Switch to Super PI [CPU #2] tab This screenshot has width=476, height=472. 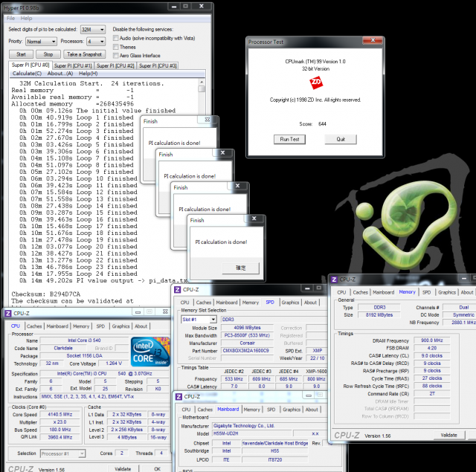click(x=115, y=66)
